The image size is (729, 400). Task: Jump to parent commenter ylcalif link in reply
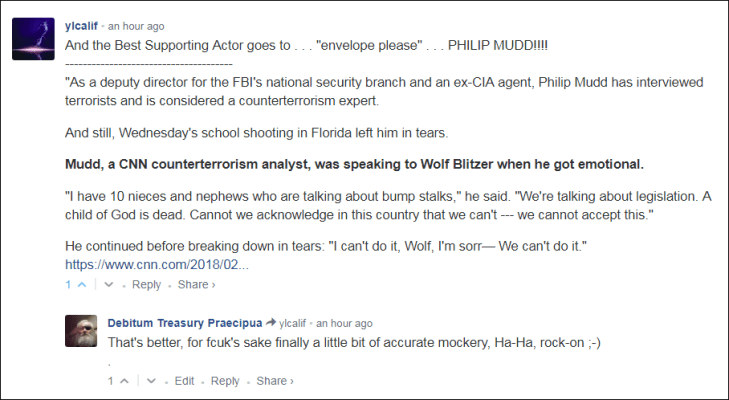click(x=294, y=324)
